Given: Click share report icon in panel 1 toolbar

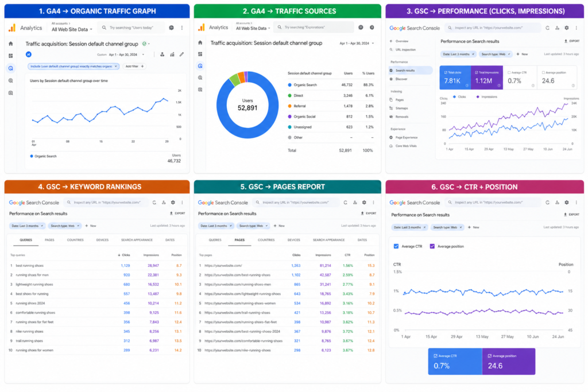Looking at the screenshot, I should [162, 55].
